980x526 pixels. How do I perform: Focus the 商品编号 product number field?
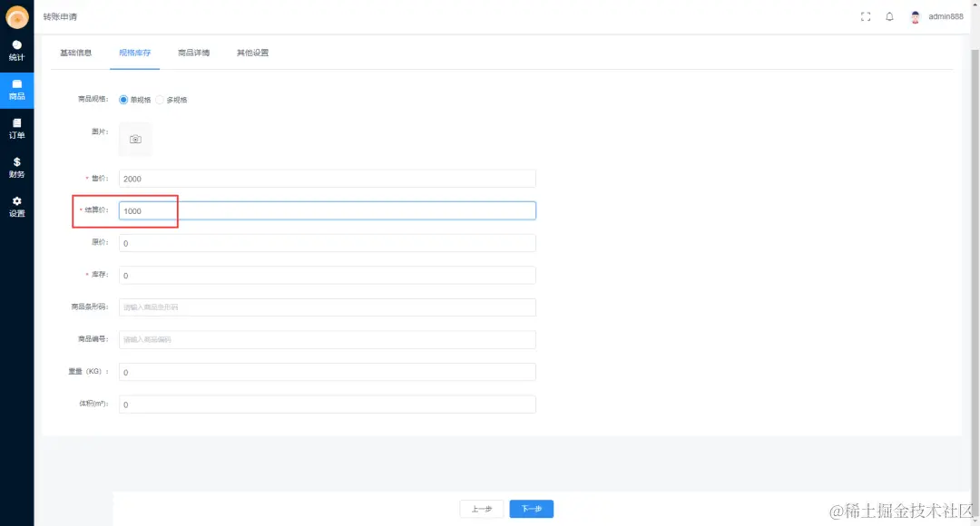pos(327,340)
